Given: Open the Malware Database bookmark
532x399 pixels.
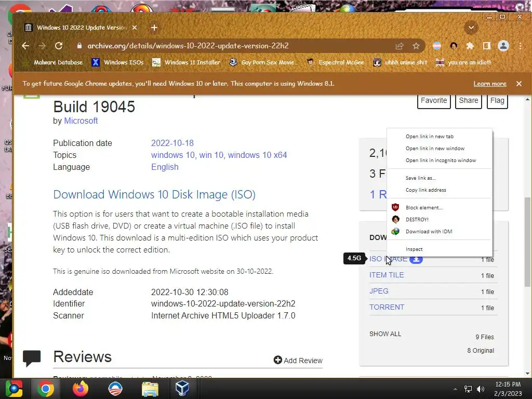Looking at the screenshot, I should pyautogui.click(x=53, y=62).
